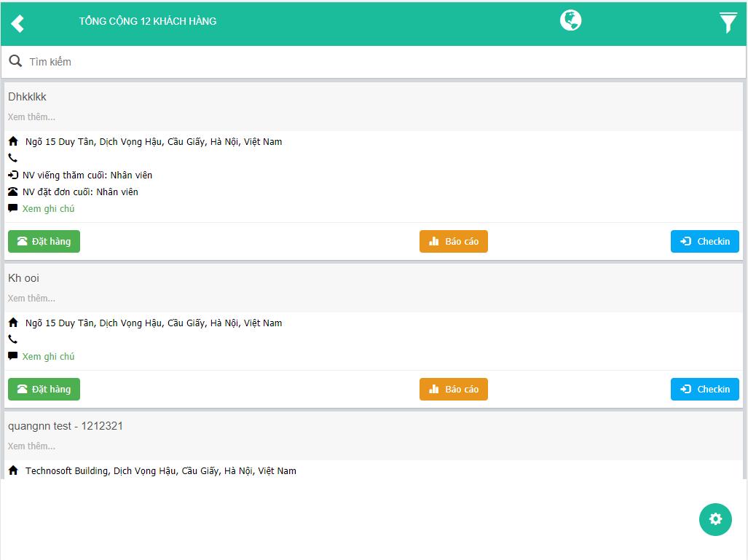Viewport: 748px width, 560px height.
Task: Expand "Xem thêm..." under Dhkklkk
Action: (x=31, y=117)
